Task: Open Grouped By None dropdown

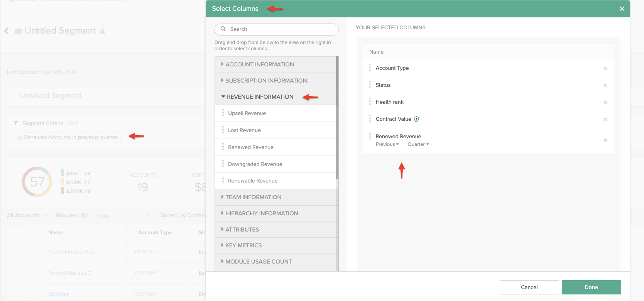Action: pos(122,216)
